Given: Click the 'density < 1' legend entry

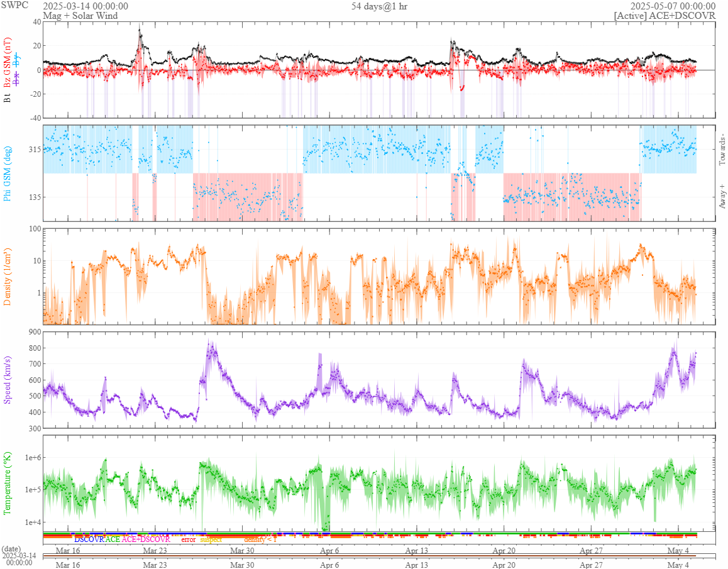Looking at the screenshot, I should click(260, 539).
